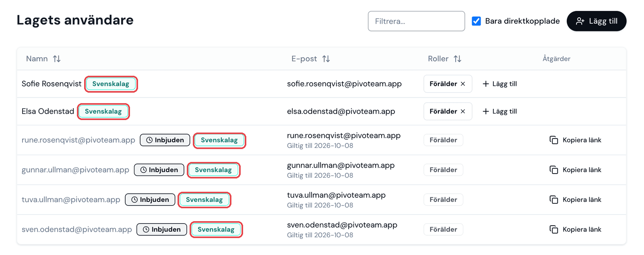Click "Giltig till 2026-10-08" under rune.rosenqvist email
The height and width of the screenshot is (255, 644).
(320, 146)
